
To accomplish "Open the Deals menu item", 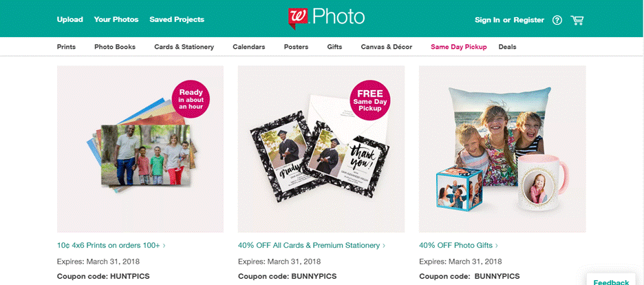I will [507, 47].
